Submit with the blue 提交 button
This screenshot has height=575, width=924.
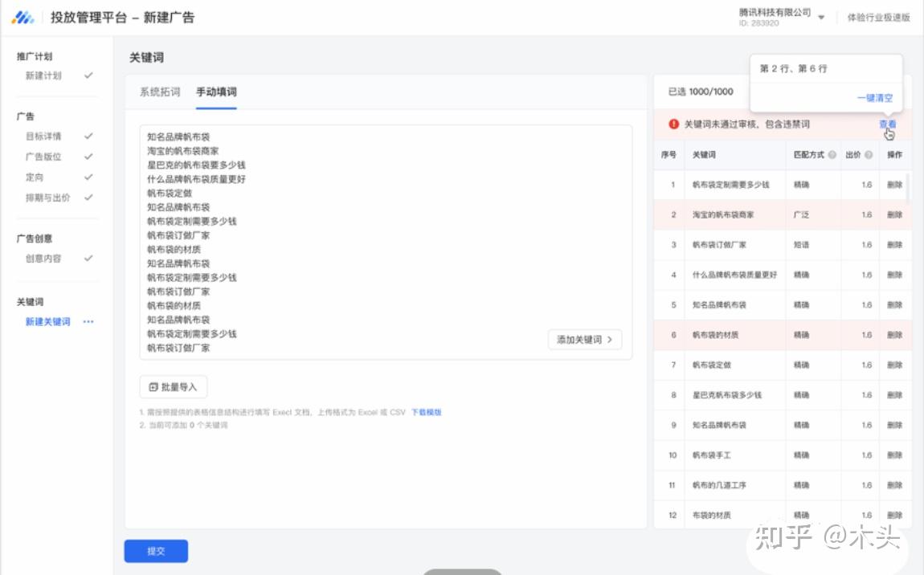click(156, 551)
